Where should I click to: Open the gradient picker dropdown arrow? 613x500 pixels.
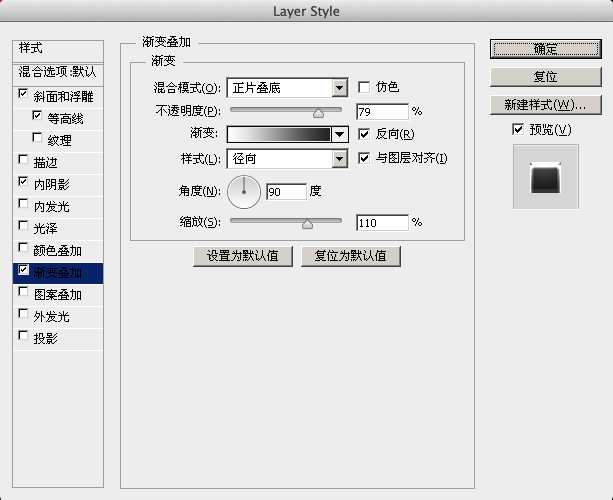click(x=340, y=134)
